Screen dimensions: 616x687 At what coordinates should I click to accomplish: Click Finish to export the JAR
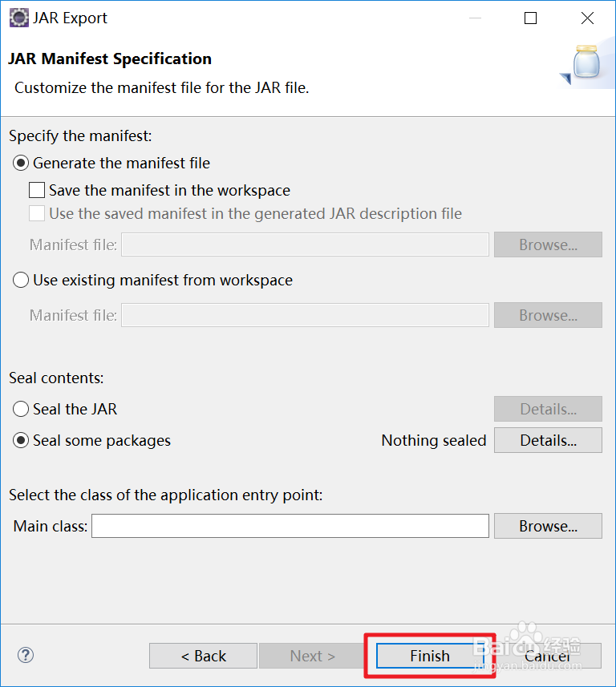429,656
